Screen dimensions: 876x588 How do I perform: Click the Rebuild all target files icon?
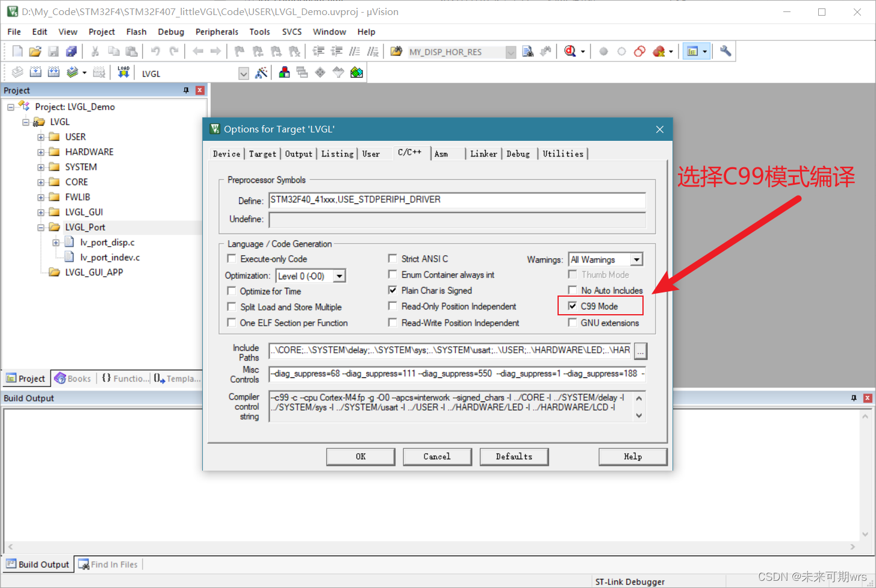[x=54, y=73]
